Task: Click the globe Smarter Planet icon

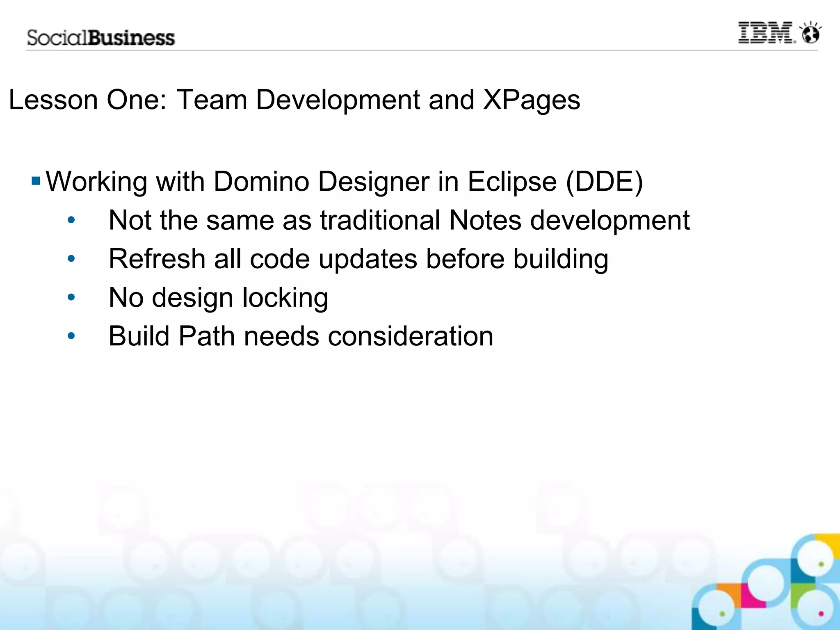Action: (811, 32)
